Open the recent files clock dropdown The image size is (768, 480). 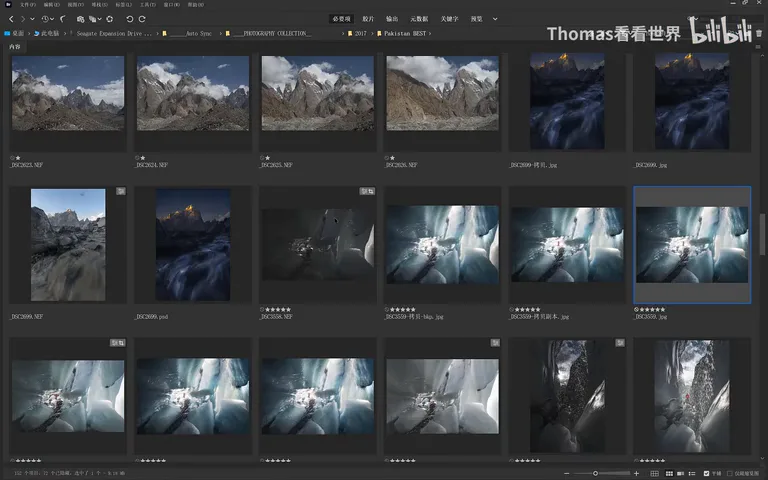pyautogui.click(x=47, y=19)
